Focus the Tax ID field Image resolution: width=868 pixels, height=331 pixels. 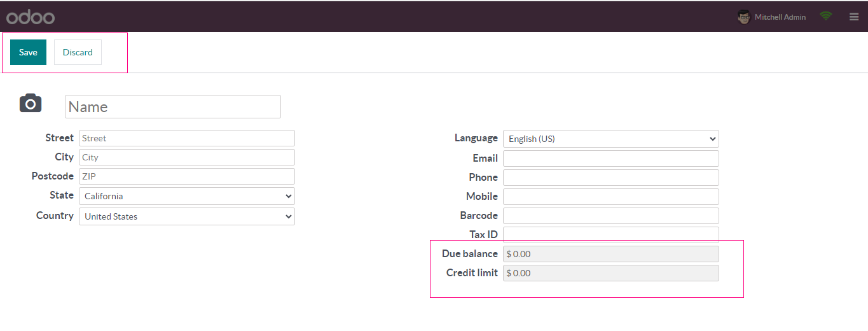click(x=610, y=234)
